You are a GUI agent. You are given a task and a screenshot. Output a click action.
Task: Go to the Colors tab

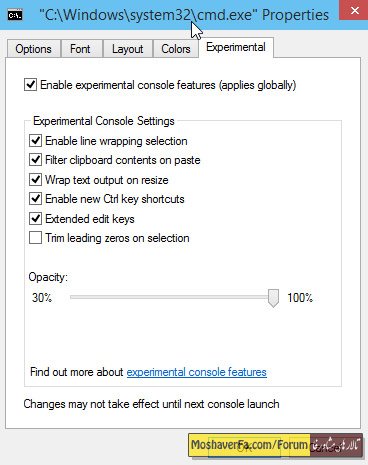click(176, 49)
